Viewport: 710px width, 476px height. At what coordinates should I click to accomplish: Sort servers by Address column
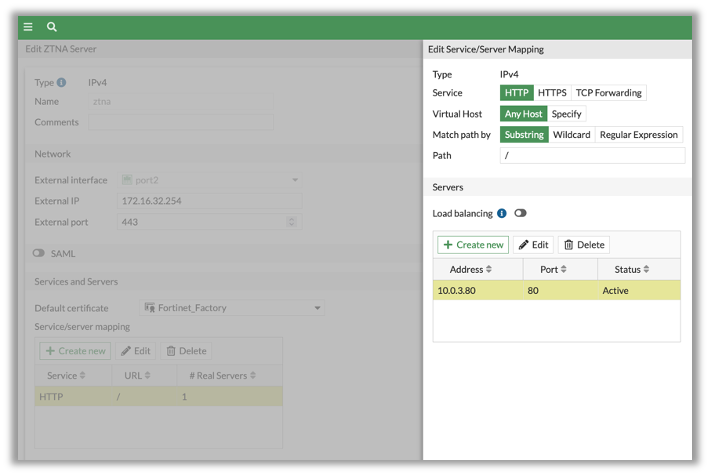point(489,269)
